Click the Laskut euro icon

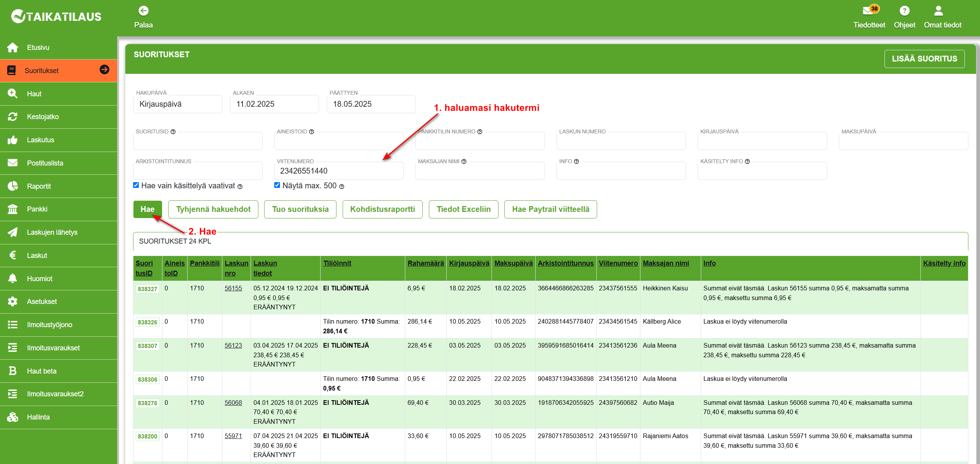coord(13,255)
